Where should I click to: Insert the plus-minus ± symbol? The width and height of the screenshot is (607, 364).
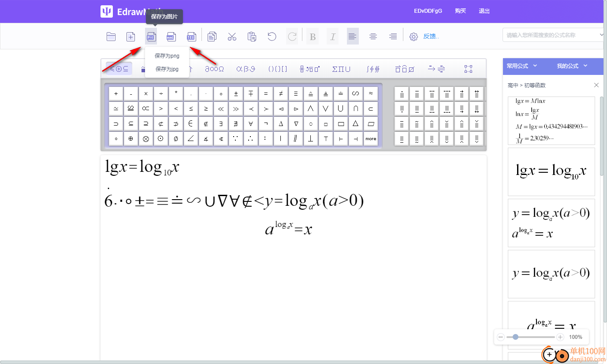click(236, 93)
